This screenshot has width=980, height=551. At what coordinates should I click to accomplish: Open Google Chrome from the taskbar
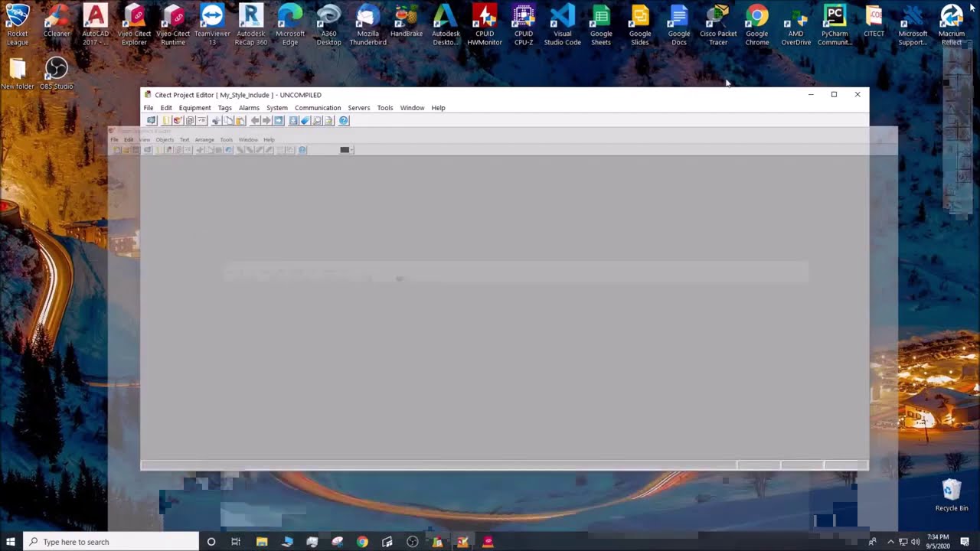pos(362,542)
